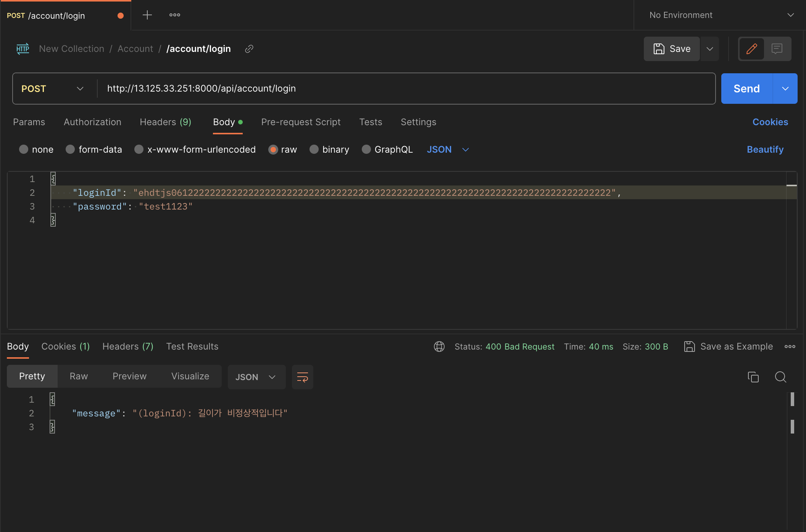
Task: Copy the response body to clipboard
Action: coord(753,377)
